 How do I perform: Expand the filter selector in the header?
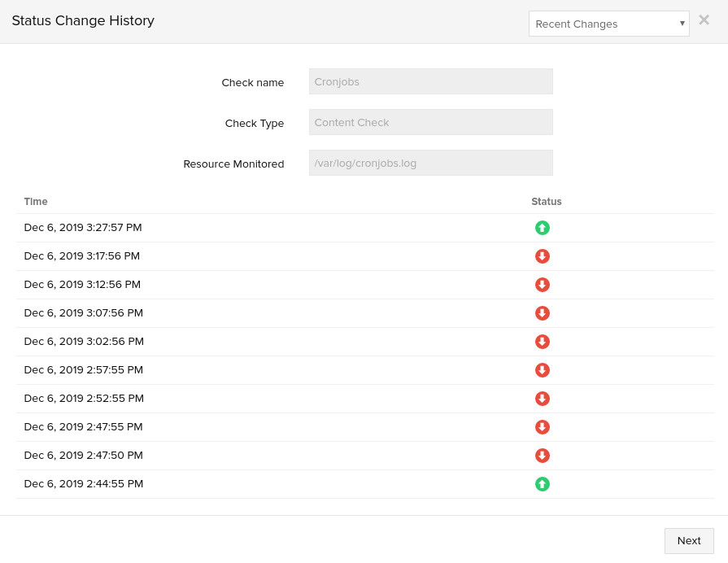pyautogui.click(x=608, y=24)
